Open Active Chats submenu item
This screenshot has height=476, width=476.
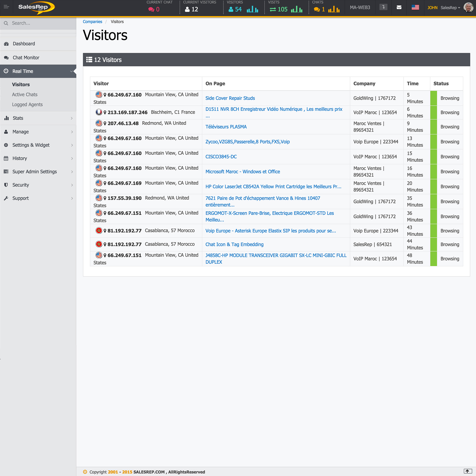click(x=25, y=95)
